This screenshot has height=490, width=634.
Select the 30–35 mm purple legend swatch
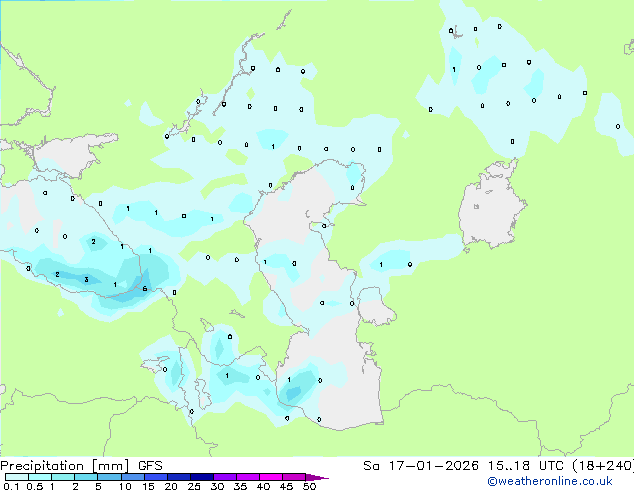[224, 477]
